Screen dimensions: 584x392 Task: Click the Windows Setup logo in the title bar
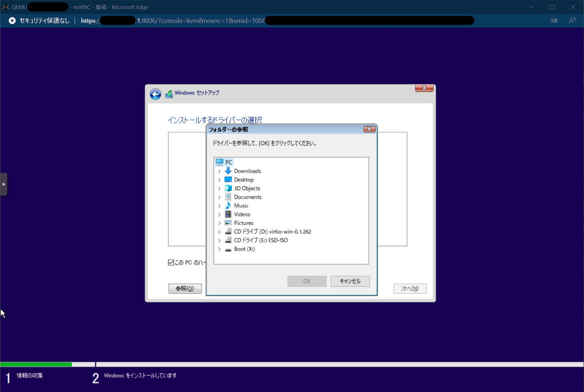tap(169, 93)
